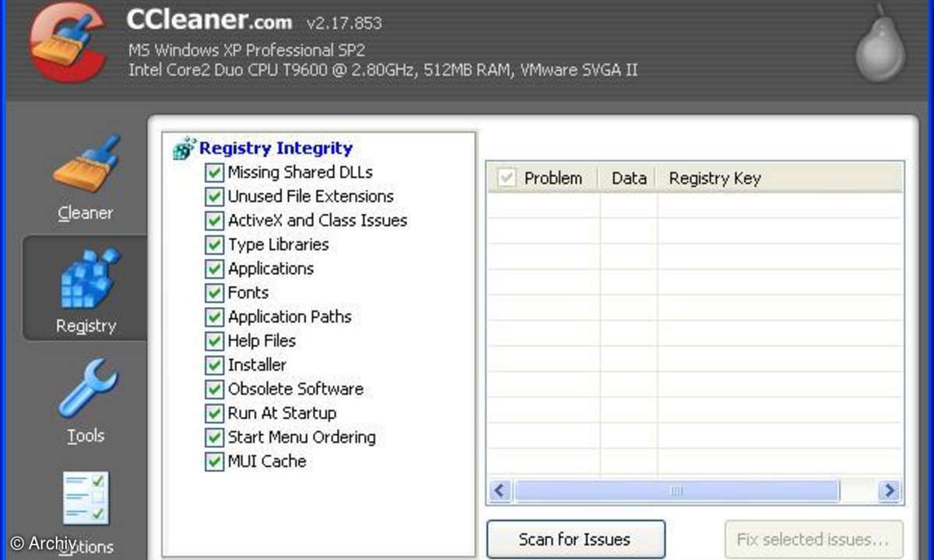Click the version v2.17.853 text

coord(344,23)
